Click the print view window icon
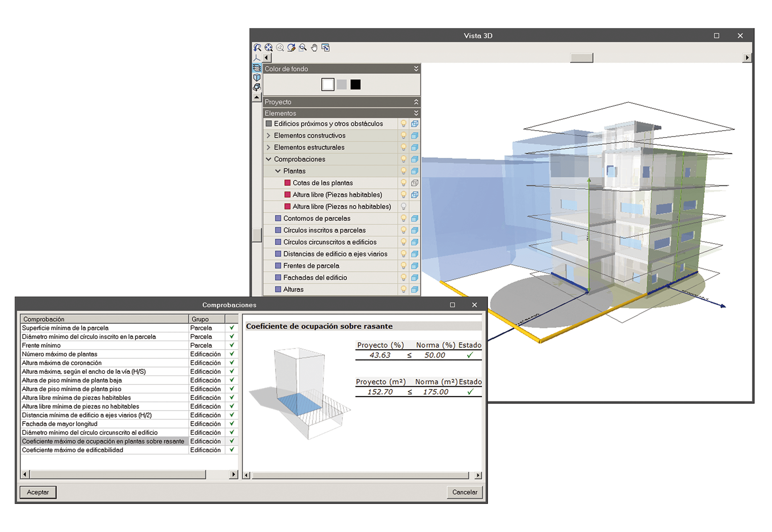 click(x=326, y=48)
